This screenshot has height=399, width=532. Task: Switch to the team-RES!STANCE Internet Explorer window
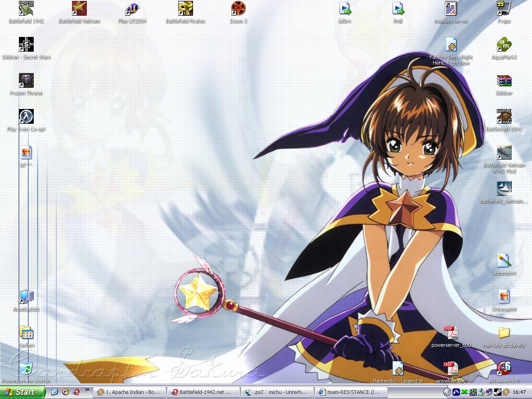coord(351,392)
